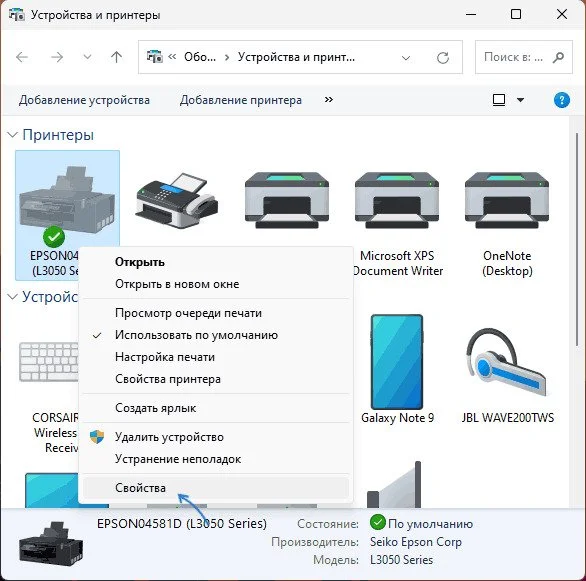This screenshot has width=586, height=581.
Task: Choose Открыть в новом окне
Action: [215, 284]
